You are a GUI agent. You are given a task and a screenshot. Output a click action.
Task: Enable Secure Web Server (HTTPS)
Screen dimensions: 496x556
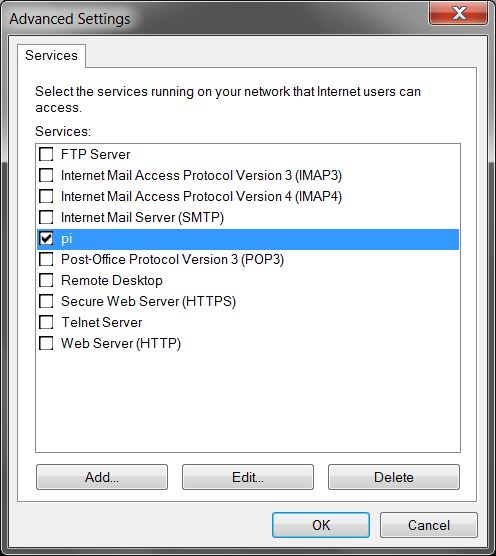(46, 301)
